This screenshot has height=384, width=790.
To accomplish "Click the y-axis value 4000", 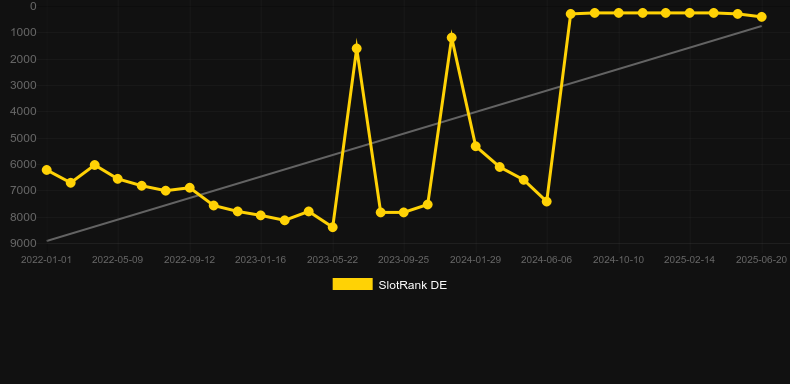I will click(x=24, y=111).
